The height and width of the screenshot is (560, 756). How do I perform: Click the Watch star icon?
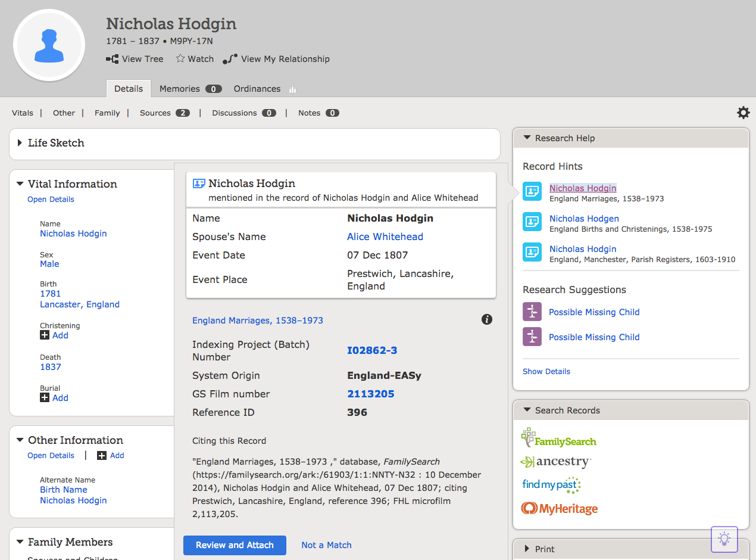click(180, 58)
